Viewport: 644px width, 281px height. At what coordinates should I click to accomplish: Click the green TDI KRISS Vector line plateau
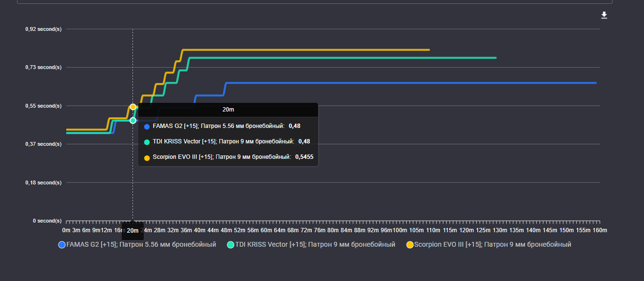343,58
